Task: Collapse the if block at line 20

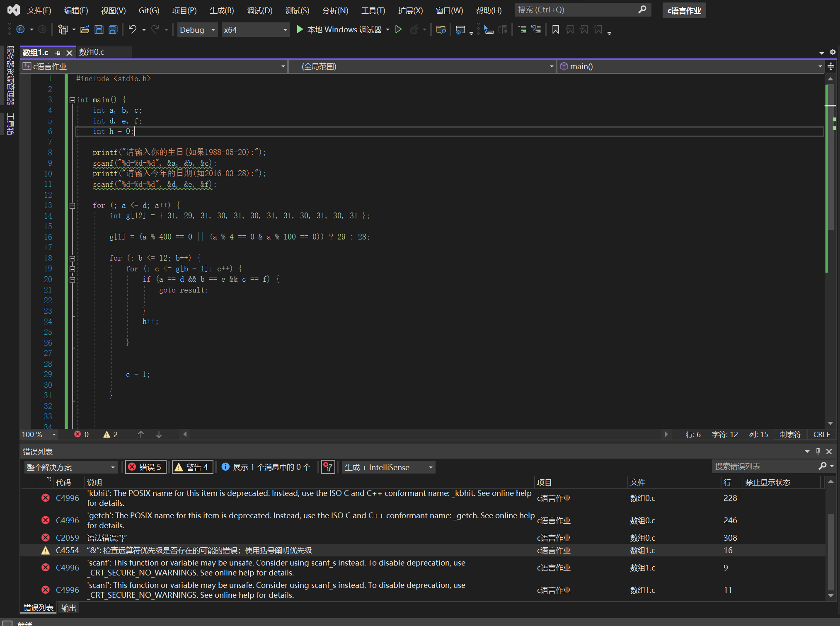Action: coord(72,280)
